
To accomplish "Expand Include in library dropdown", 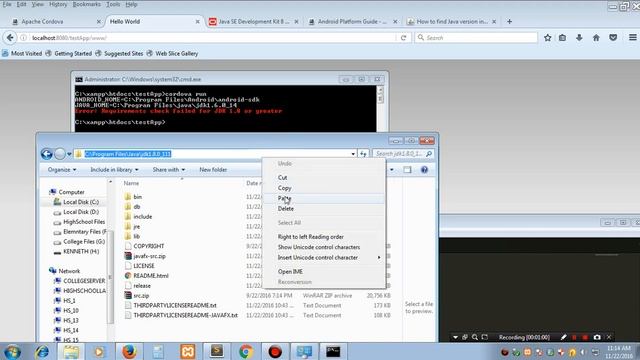I will [x=114, y=170].
